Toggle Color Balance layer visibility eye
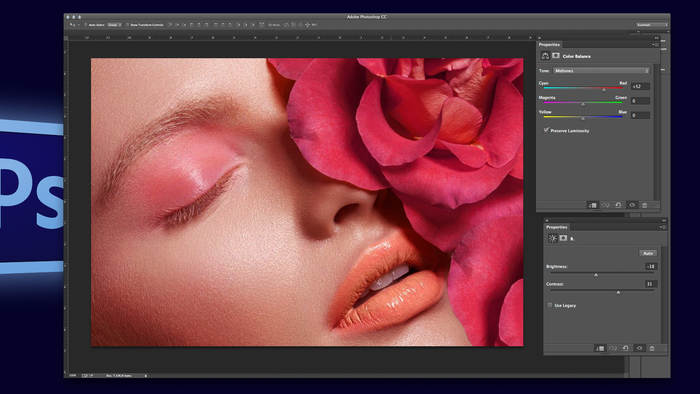The image size is (700, 394). pos(632,205)
